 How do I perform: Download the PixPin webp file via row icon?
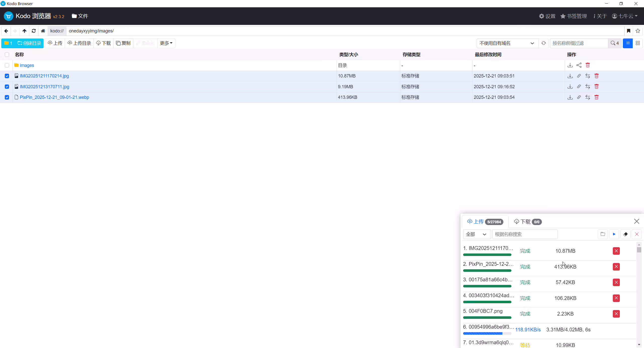tap(570, 97)
